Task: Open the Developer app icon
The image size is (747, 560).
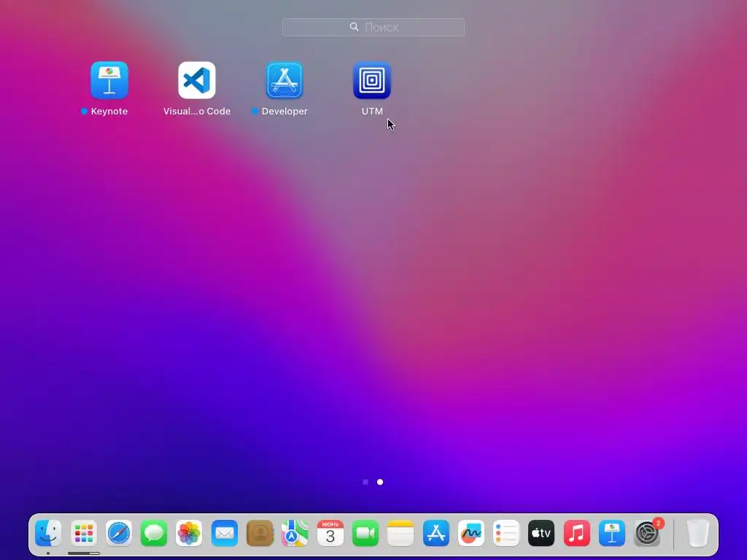Action: click(285, 80)
